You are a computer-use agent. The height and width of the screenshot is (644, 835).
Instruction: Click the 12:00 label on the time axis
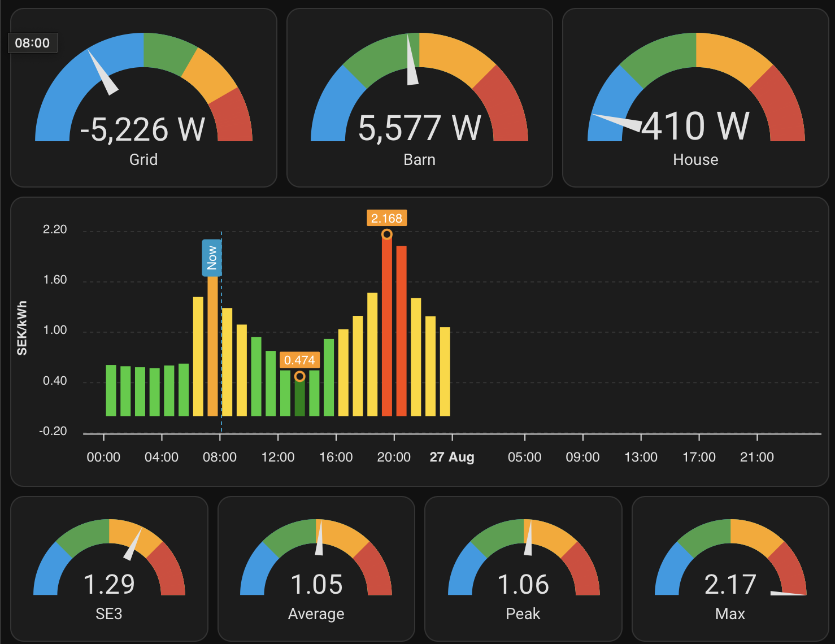(x=278, y=457)
